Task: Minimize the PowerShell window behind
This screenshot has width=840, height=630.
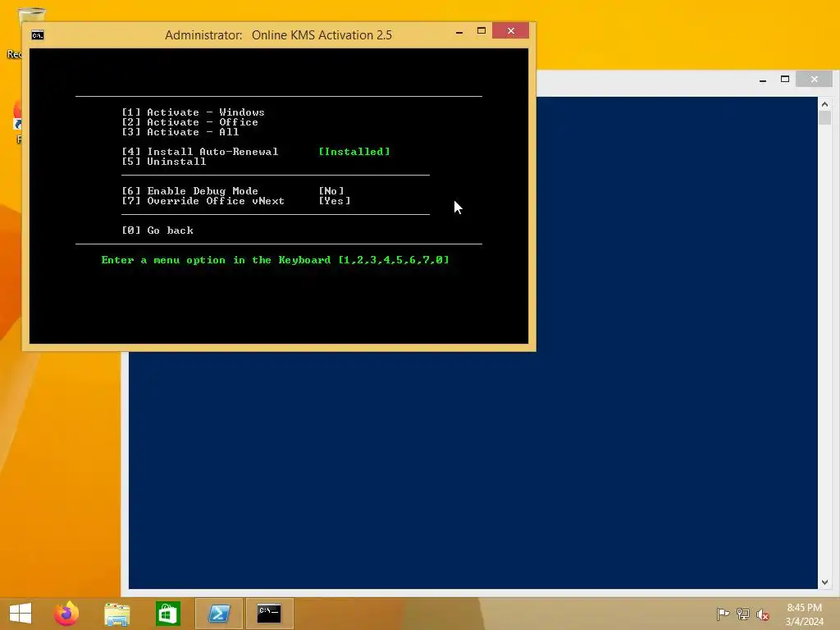Action: click(763, 80)
